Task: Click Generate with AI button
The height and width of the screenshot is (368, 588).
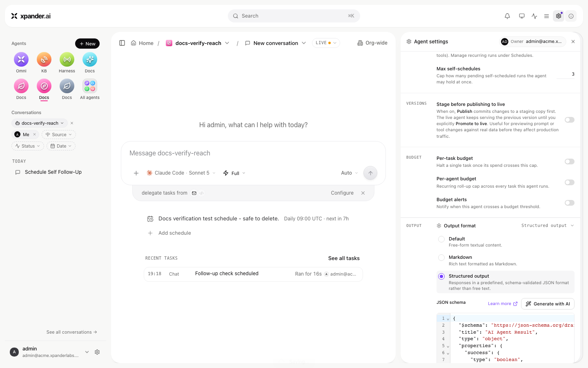Action: [x=548, y=304]
